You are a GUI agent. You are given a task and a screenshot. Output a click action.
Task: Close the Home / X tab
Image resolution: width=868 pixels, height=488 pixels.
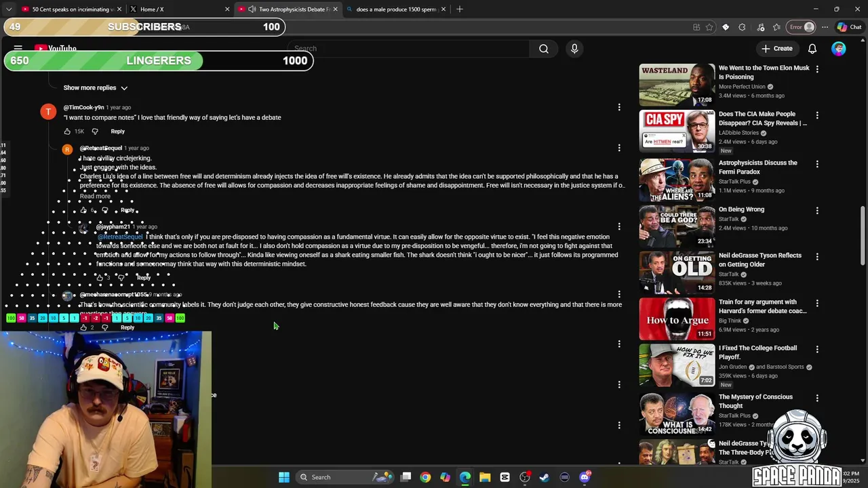227,9
